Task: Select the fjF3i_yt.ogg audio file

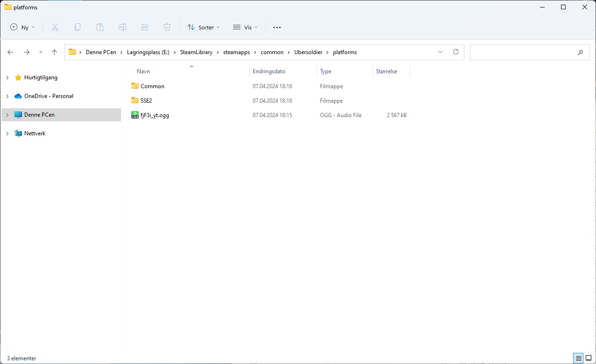Action: click(x=155, y=115)
